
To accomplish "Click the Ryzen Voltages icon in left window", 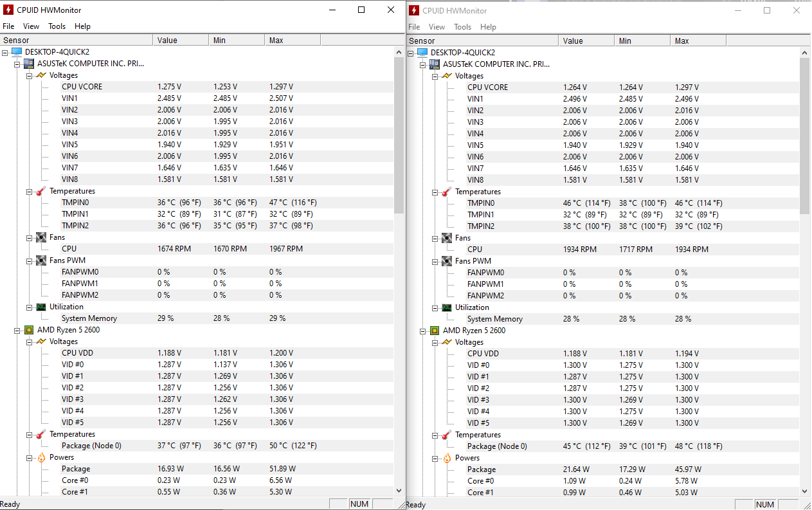I will [x=41, y=342].
